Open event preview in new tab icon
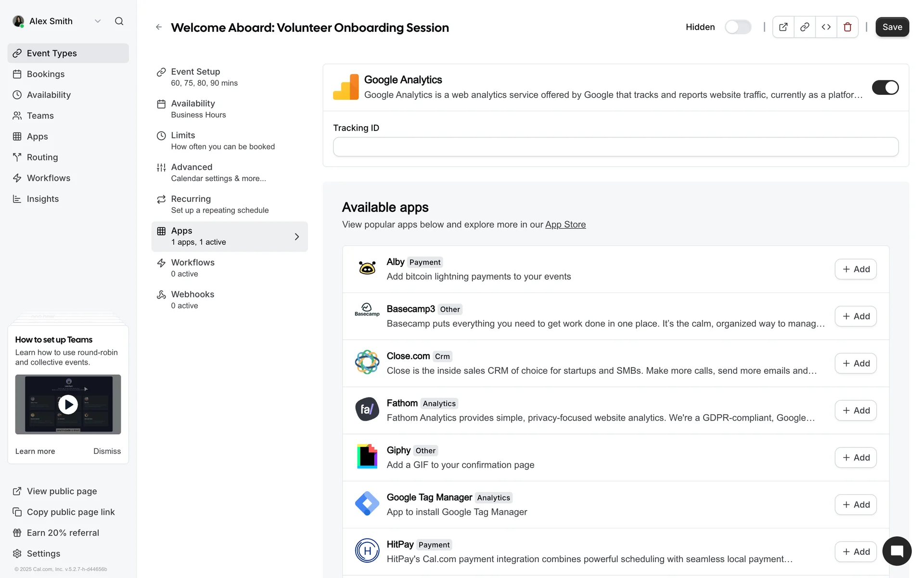Viewport: 924px width, 578px height. tap(783, 27)
